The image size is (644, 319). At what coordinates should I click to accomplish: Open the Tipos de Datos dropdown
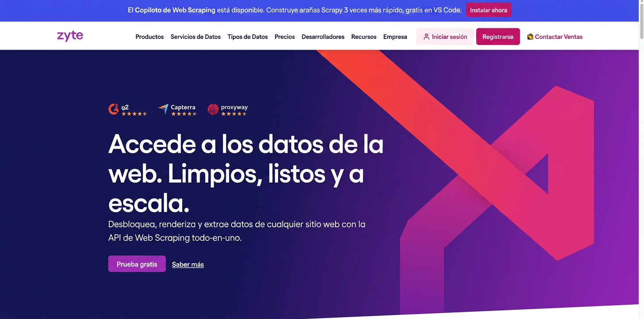pos(247,37)
